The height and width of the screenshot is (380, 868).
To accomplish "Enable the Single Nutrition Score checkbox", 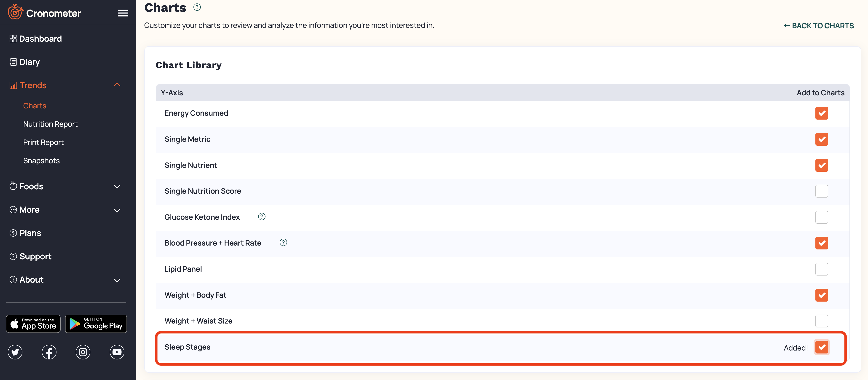I will [822, 191].
